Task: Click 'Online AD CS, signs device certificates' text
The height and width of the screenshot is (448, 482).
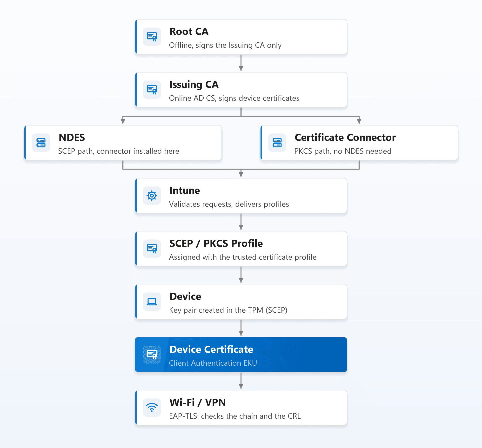Action: coord(234,98)
